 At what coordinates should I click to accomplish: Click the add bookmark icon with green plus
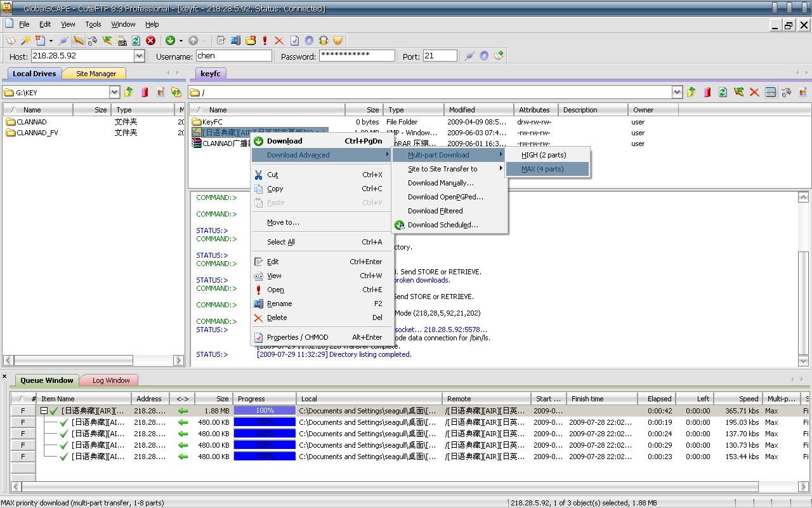coord(499,56)
